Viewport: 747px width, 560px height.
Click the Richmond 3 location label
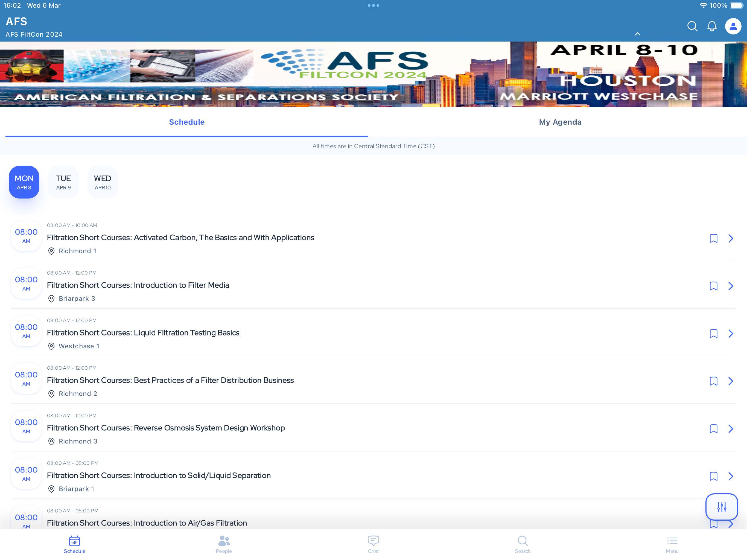tap(78, 441)
